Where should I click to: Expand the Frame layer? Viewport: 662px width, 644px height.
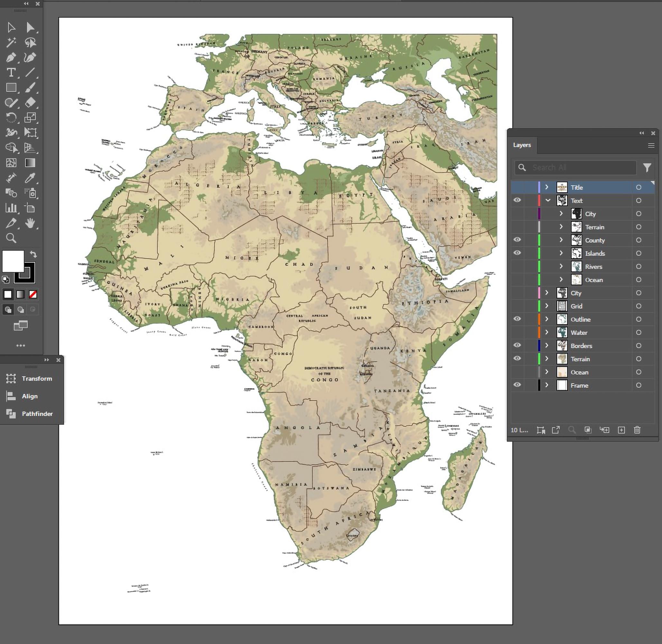point(547,385)
